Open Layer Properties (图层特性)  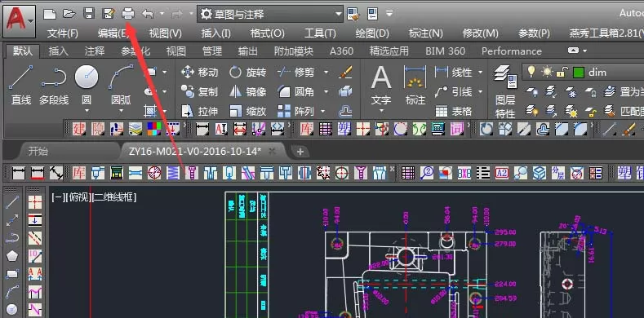(x=505, y=91)
